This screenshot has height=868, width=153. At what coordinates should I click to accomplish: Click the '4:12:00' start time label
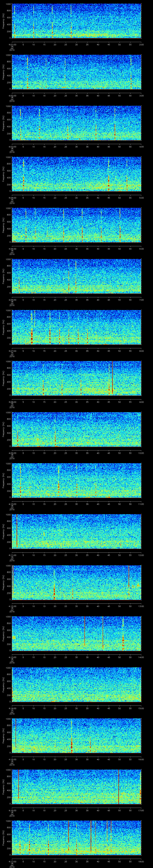point(12,606)
